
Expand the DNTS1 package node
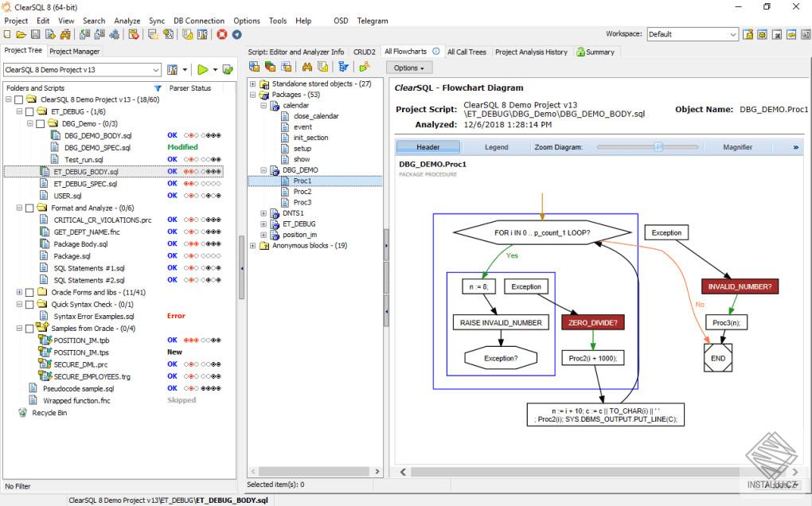(x=264, y=213)
